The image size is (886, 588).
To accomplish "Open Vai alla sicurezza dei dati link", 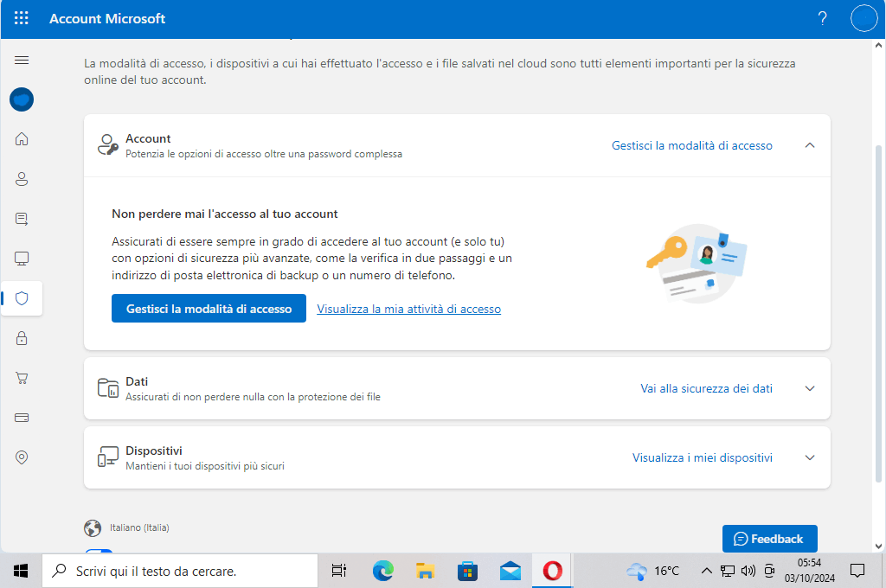I will click(x=706, y=388).
